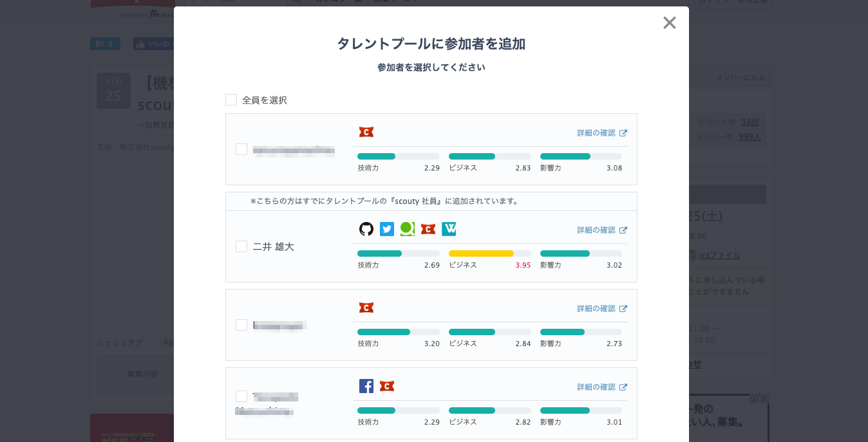Open 詳細の確認 for 二井 雄大

(x=602, y=230)
